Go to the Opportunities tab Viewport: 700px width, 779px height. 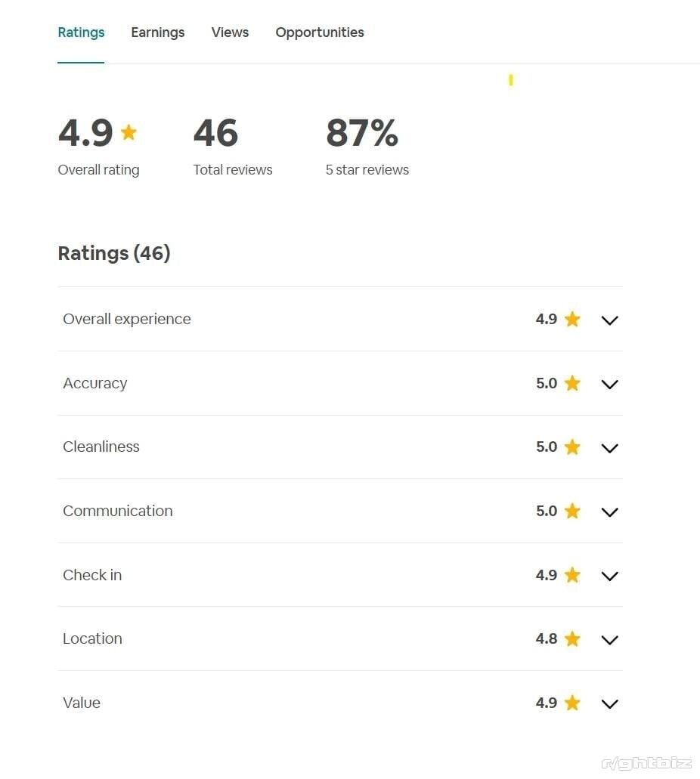320,32
